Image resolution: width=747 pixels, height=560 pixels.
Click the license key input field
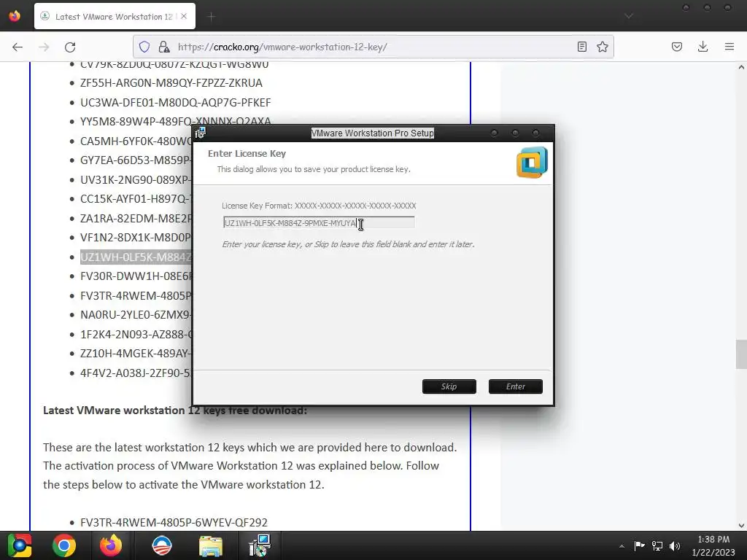[319, 223]
